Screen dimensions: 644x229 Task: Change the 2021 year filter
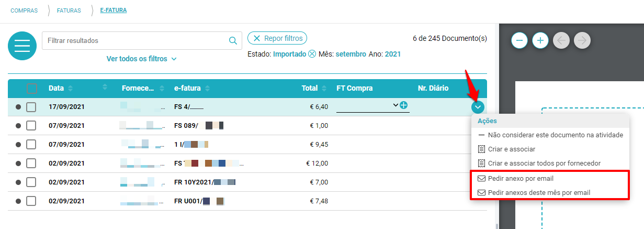[393, 54]
